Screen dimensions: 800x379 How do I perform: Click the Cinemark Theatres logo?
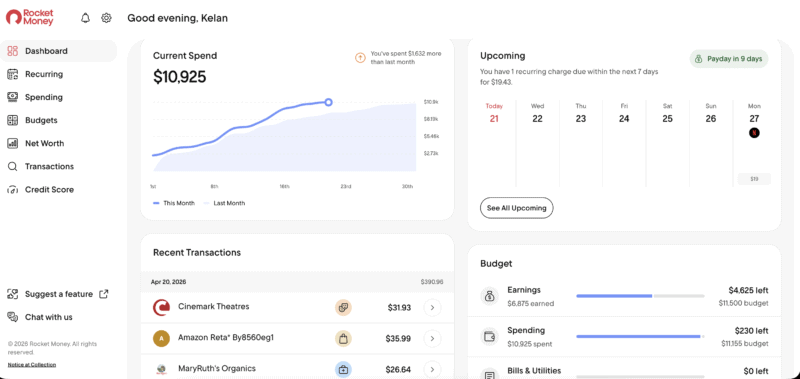161,307
